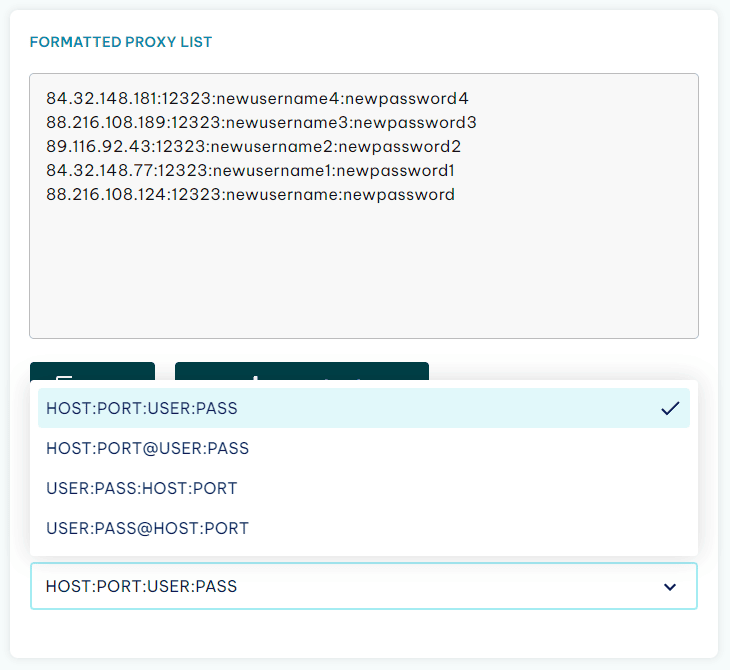Screen dimensions: 730x670
Task: Collapse the format dropdown via chevron arrow
Action: point(669,587)
